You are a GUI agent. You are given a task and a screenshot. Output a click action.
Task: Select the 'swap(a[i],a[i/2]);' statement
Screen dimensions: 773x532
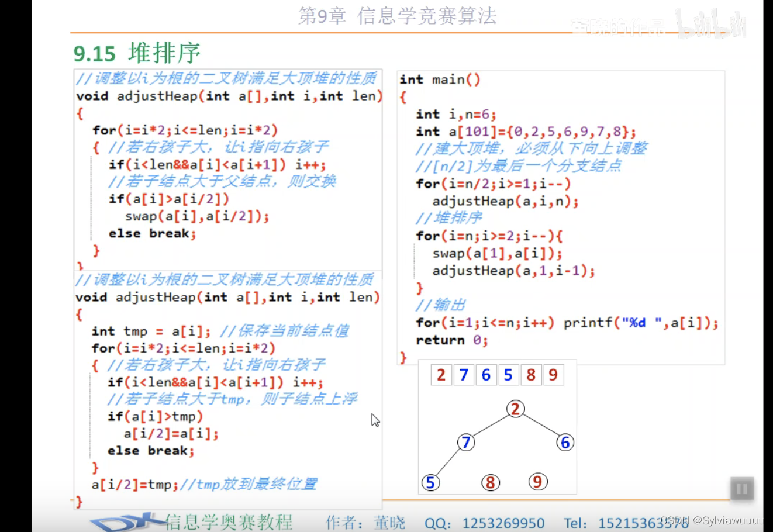pos(197,216)
